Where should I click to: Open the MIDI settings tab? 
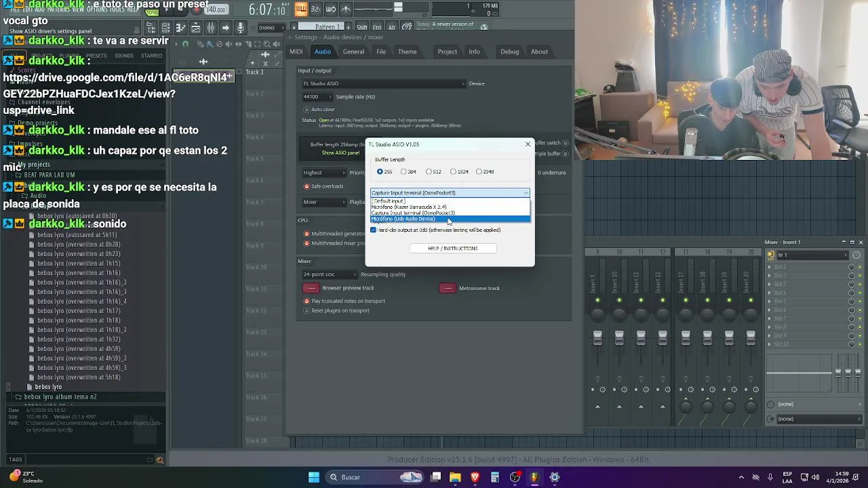[296, 52]
